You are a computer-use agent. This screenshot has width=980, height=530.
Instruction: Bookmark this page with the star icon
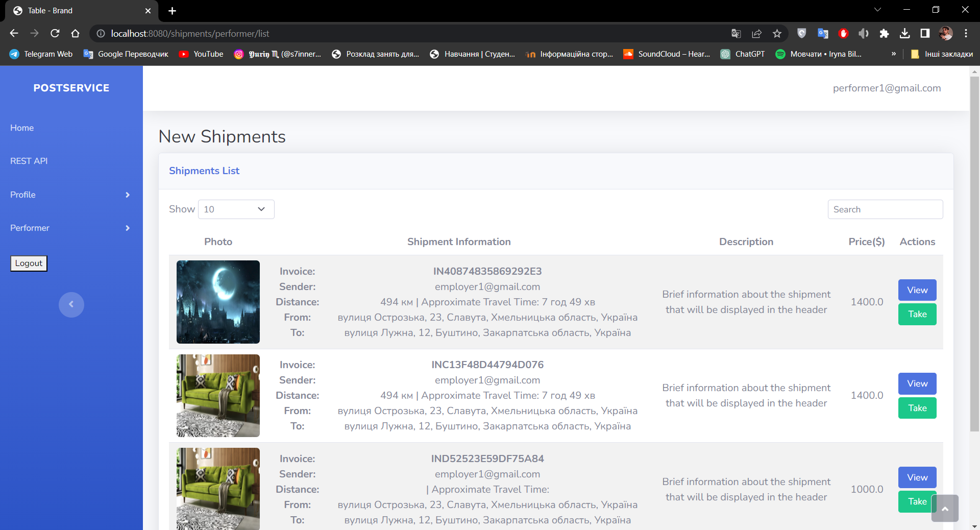click(x=777, y=33)
